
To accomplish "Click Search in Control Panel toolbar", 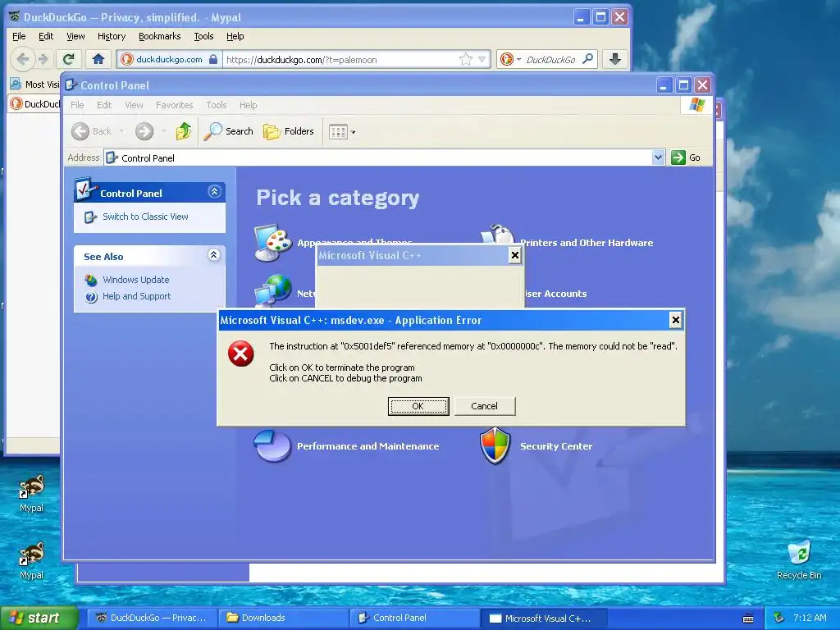I will pyautogui.click(x=228, y=131).
